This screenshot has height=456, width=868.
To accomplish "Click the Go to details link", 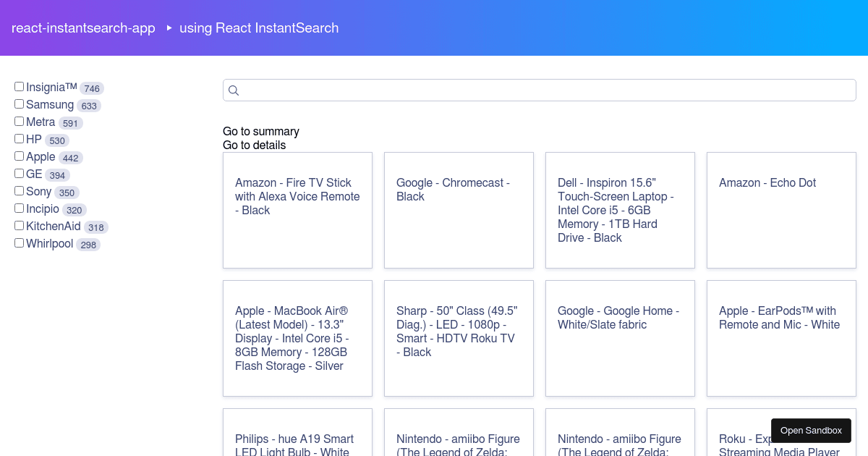I will coord(255,145).
